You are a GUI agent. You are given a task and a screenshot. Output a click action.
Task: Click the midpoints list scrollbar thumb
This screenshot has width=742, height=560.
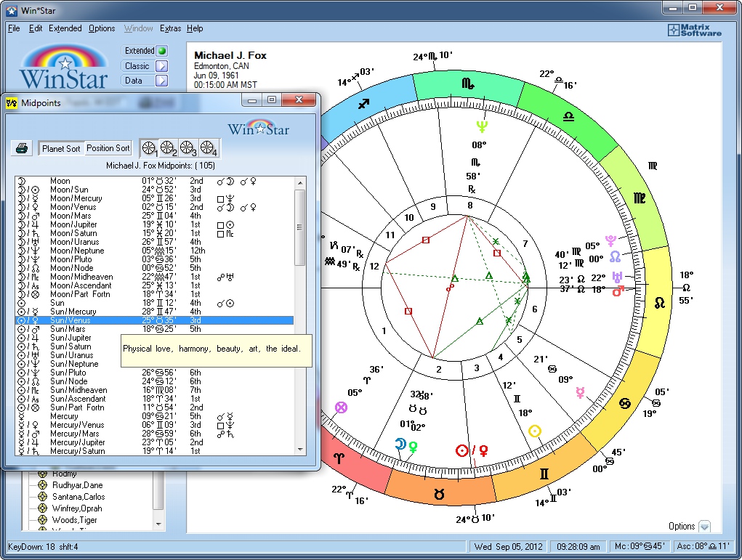pos(300,227)
